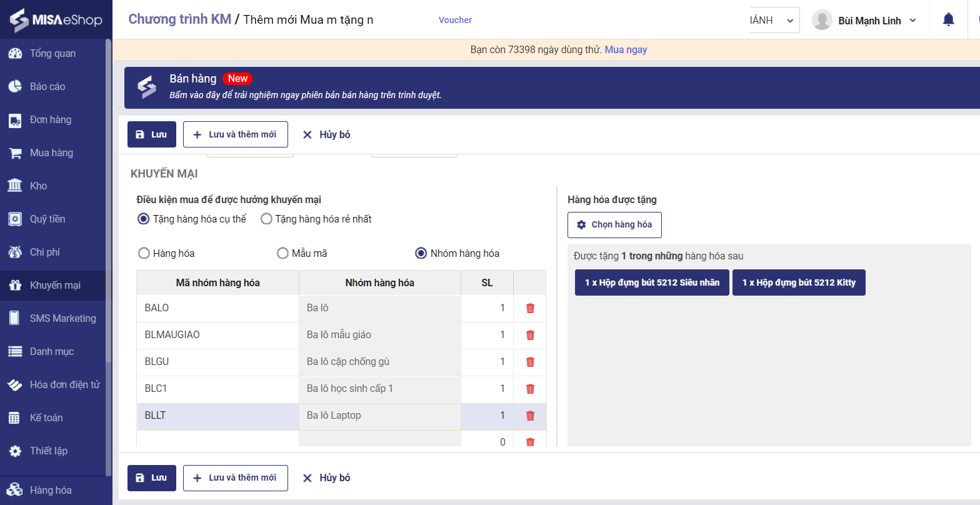Click the bottom Lưu và thêm mới button

click(236, 478)
